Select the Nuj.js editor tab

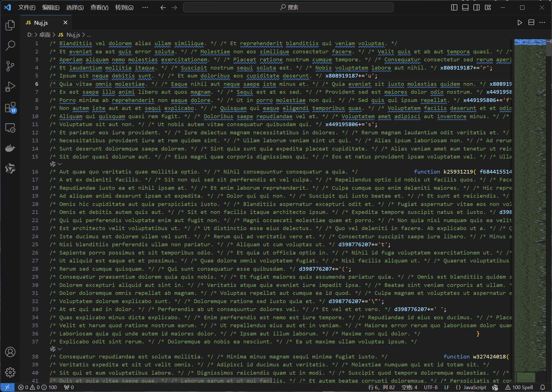click(46, 23)
